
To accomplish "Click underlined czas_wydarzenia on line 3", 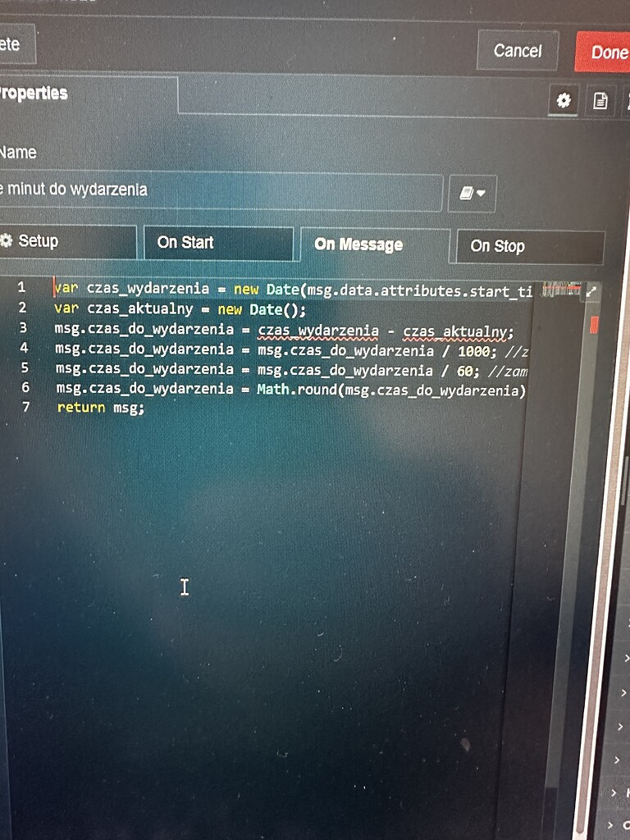I will (x=318, y=331).
